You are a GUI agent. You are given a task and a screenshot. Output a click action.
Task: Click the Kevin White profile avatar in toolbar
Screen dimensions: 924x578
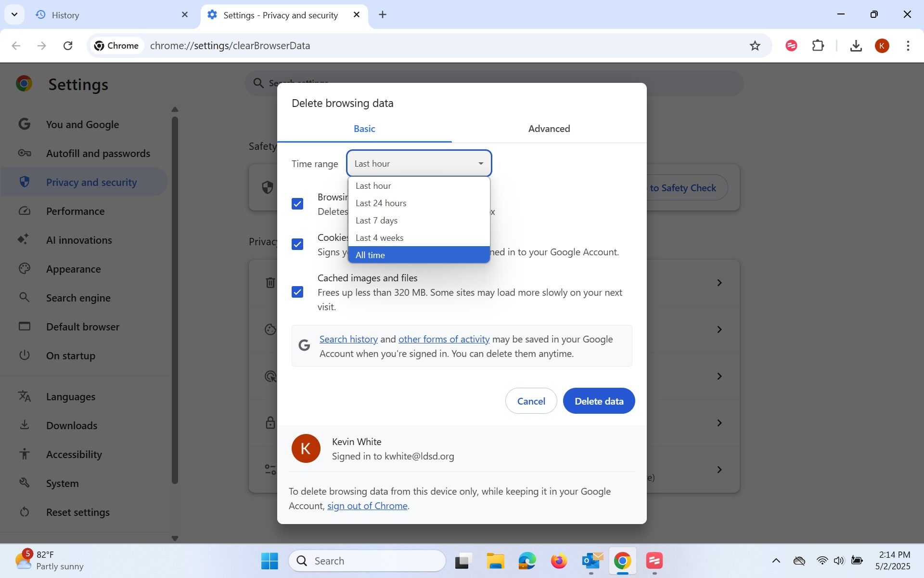click(882, 46)
